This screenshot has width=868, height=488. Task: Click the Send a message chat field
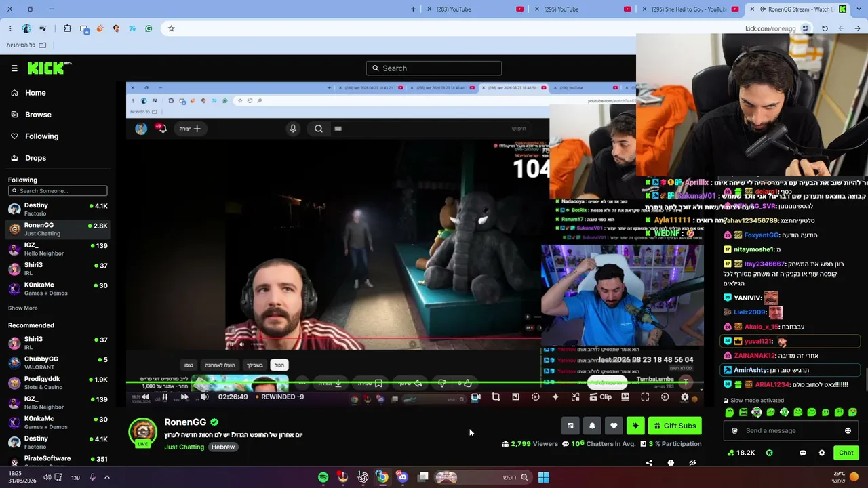click(x=792, y=431)
